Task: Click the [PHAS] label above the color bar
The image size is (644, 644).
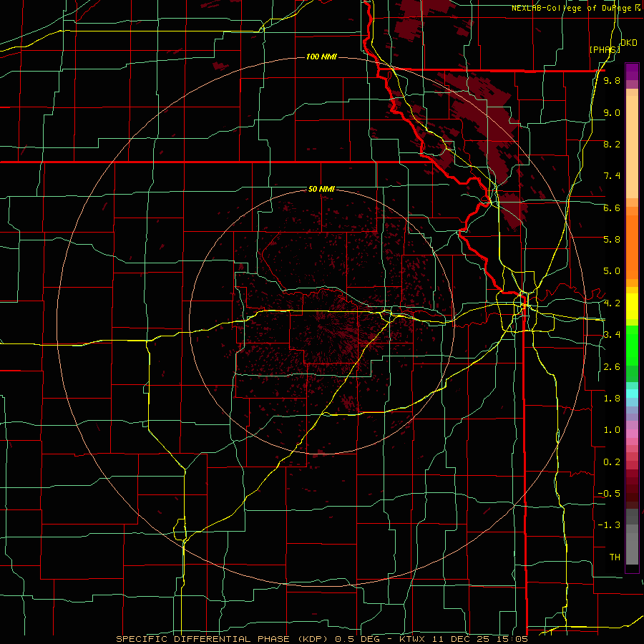Action: [605, 49]
